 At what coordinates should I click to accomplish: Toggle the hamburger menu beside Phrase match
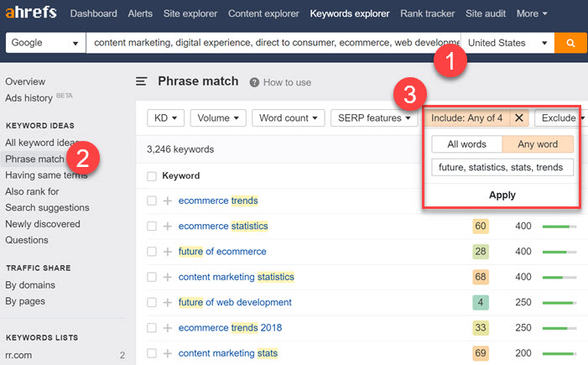click(143, 81)
